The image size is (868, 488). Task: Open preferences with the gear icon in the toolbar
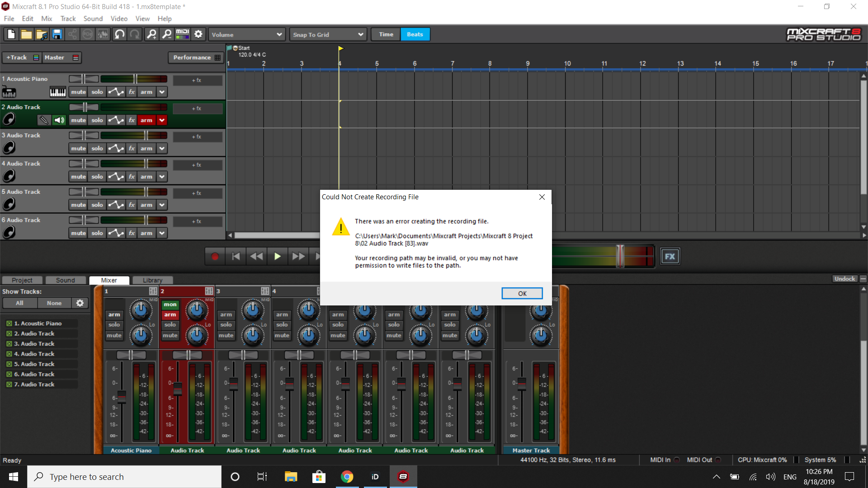pyautogui.click(x=198, y=34)
